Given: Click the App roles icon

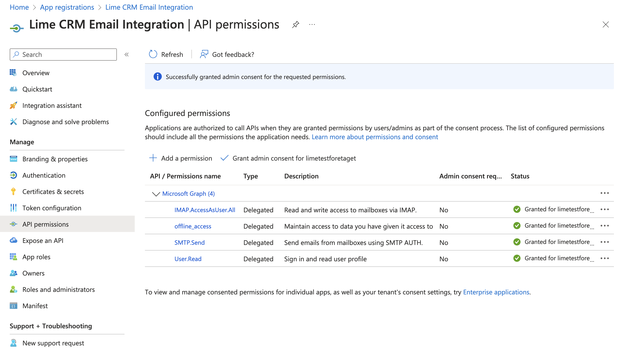Looking at the screenshot, I should [13, 257].
